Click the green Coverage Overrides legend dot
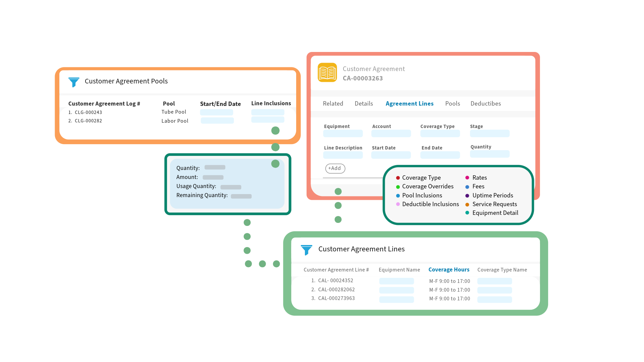 (398, 187)
